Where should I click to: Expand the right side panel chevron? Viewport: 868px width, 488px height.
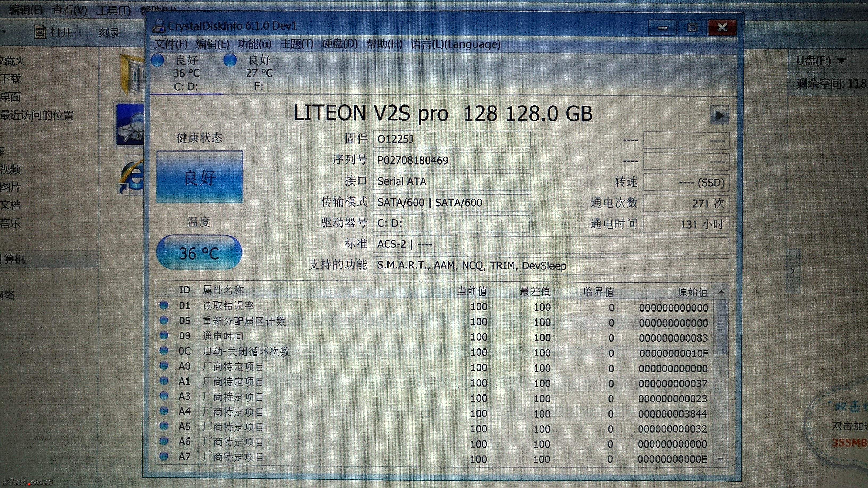792,271
